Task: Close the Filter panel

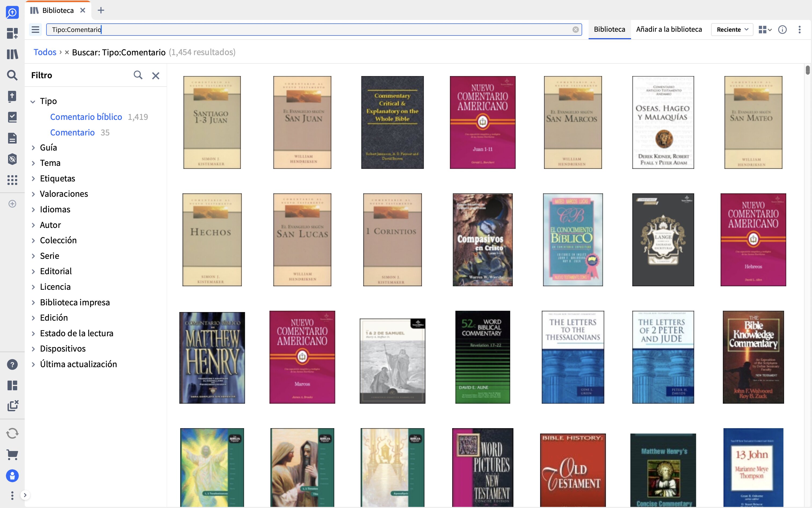Action: point(156,76)
